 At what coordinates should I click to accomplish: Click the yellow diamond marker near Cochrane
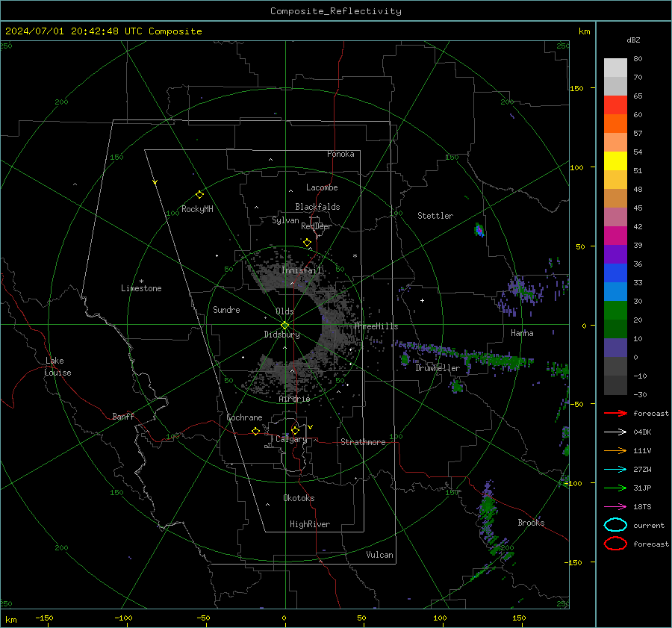pyautogui.click(x=255, y=431)
